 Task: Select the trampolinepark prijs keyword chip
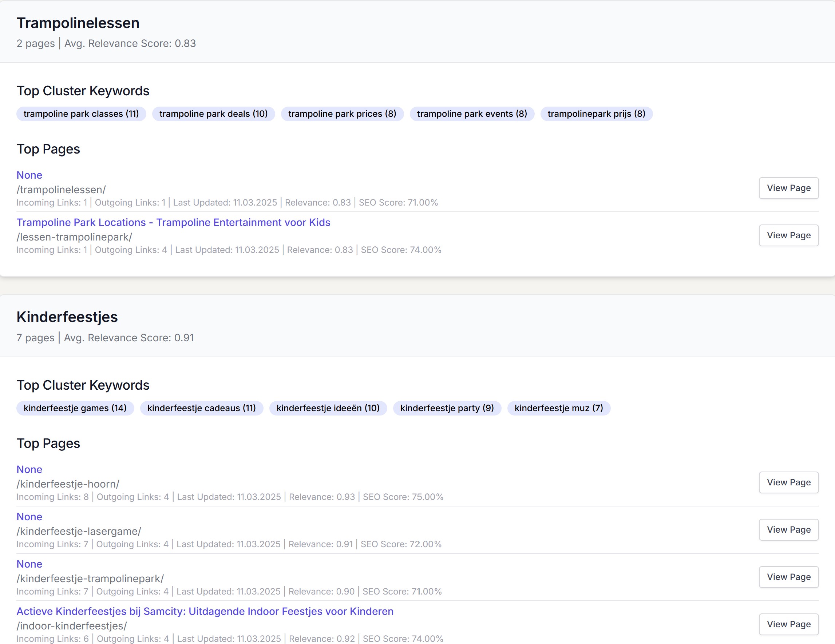(x=596, y=114)
